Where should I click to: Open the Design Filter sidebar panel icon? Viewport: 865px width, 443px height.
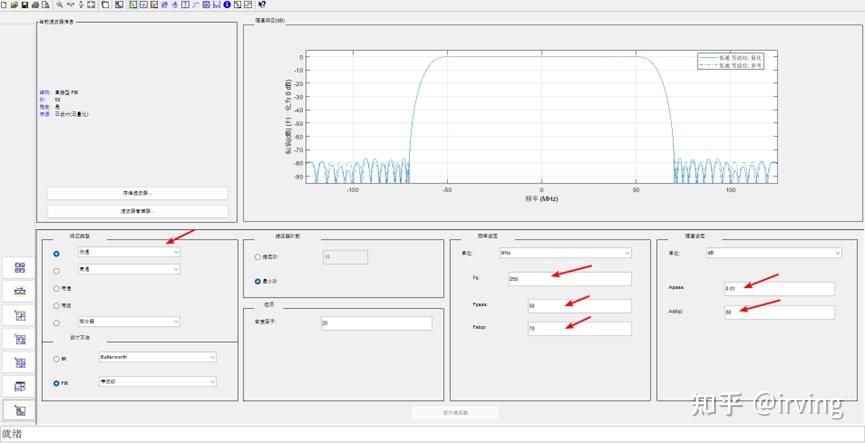pyautogui.click(x=19, y=410)
